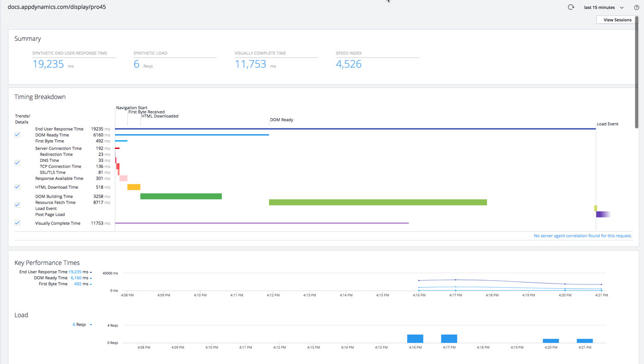The height and width of the screenshot is (364, 644).
Task: Click the blue DOM Ready Time bar
Action: (192, 135)
